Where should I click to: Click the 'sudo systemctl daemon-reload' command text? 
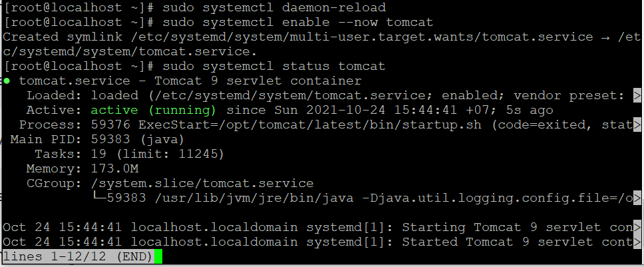pos(274,8)
